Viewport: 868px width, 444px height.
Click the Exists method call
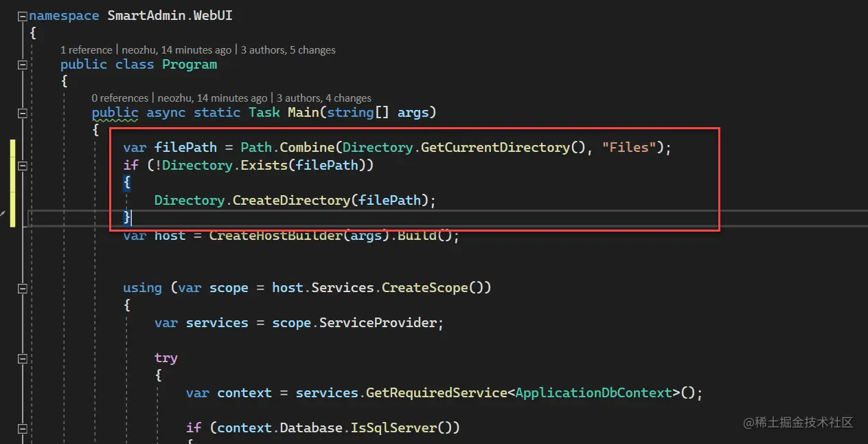point(264,165)
